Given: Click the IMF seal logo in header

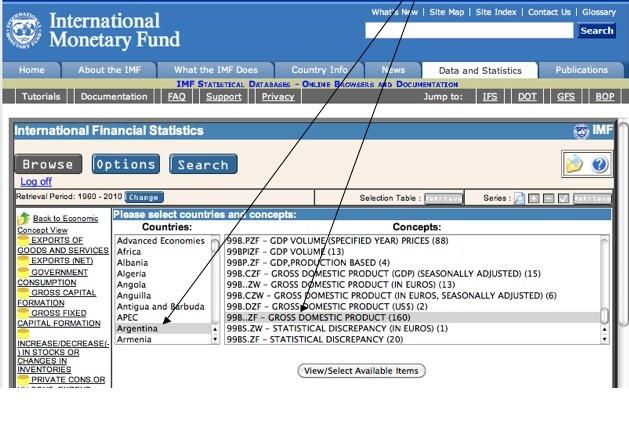Looking at the screenshot, I should (x=24, y=30).
